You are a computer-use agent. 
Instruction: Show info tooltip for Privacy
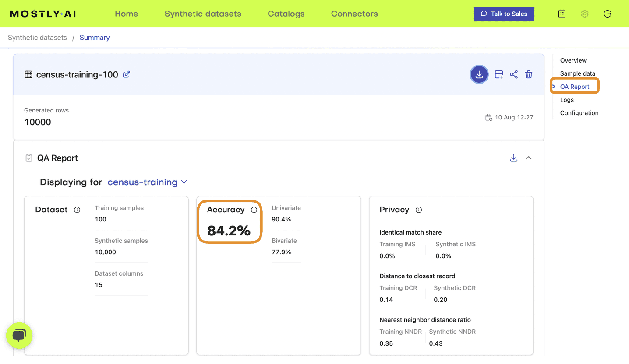pos(419,210)
